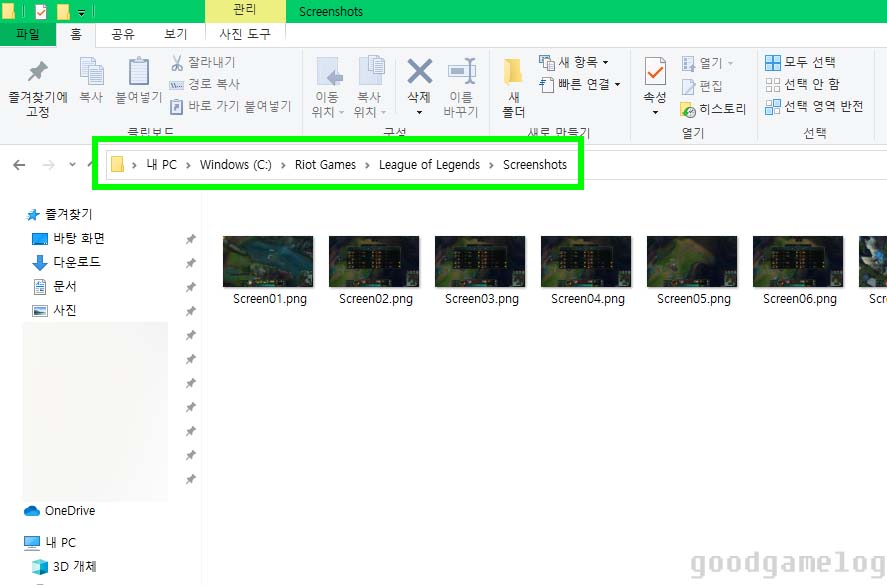
Task: Click Screenshots in address breadcrumb
Action: coord(535,165)
